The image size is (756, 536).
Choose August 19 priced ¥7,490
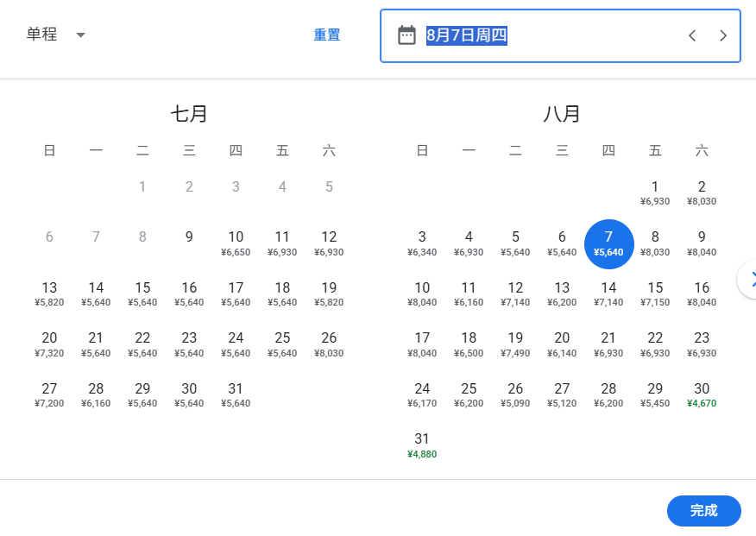coord(515,344)
